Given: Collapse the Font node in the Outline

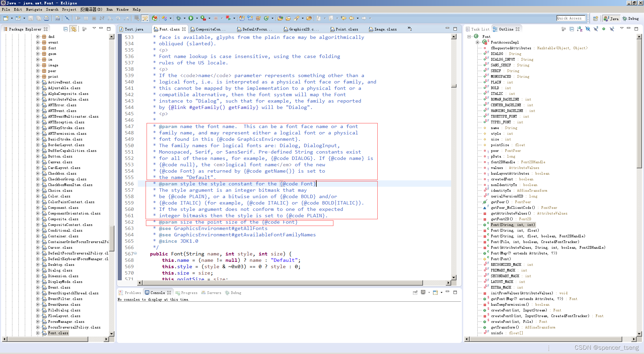Looking at the screenshot, I should (469, 36).
